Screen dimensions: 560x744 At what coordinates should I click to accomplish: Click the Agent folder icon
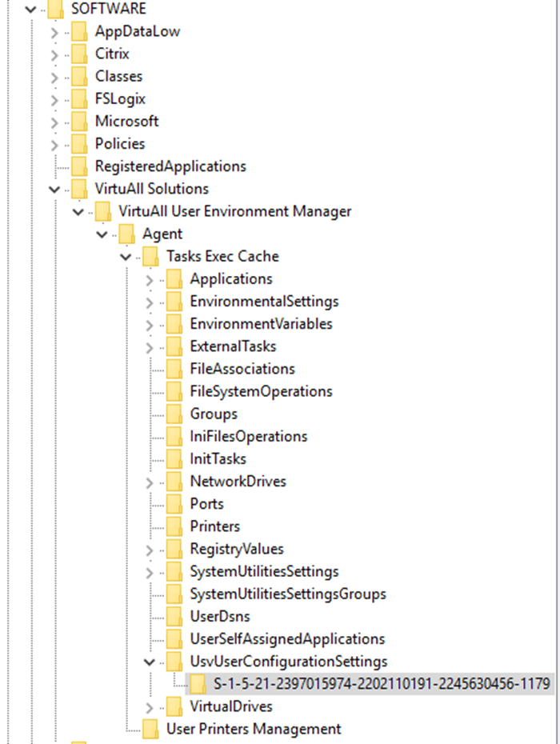tap(126, 234)
